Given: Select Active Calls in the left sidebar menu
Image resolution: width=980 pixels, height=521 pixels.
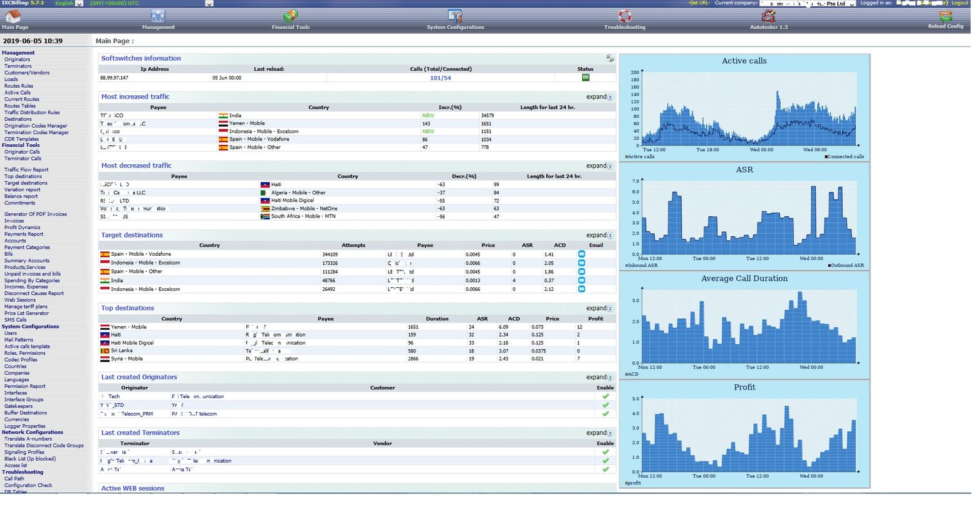Looking at the screenshot, I should pos(17,92).
